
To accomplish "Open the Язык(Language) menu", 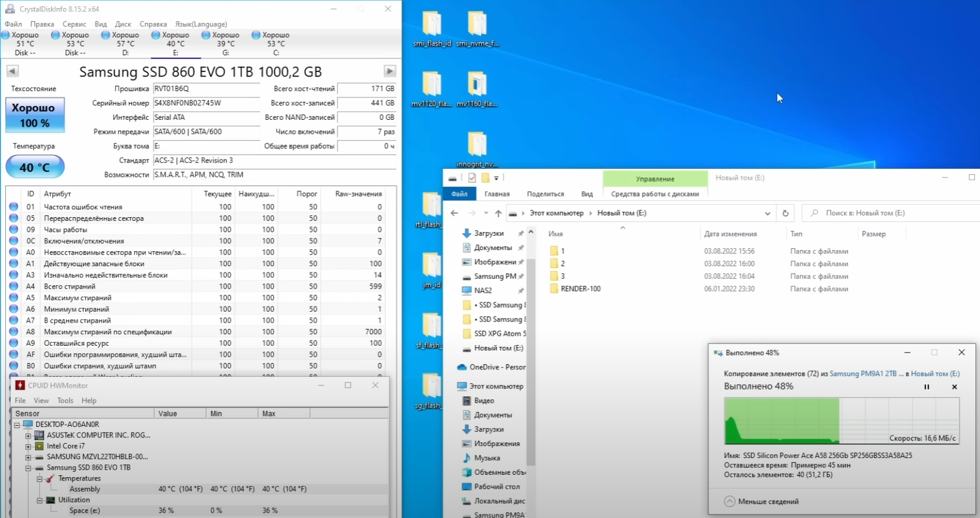I will 202,24.
